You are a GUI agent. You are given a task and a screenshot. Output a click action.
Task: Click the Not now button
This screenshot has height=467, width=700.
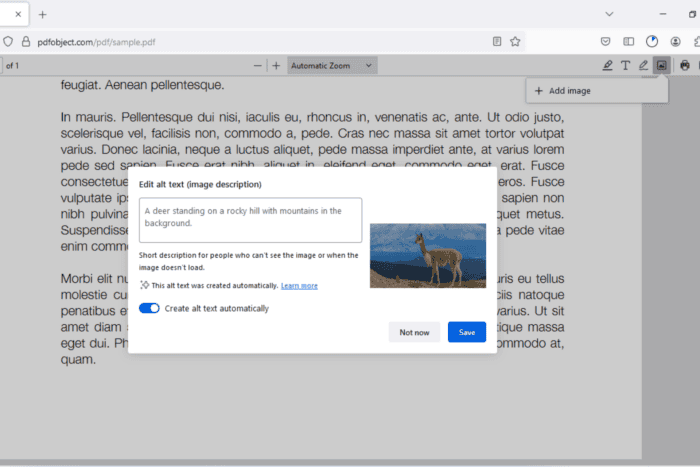click(x=414, y=332)
